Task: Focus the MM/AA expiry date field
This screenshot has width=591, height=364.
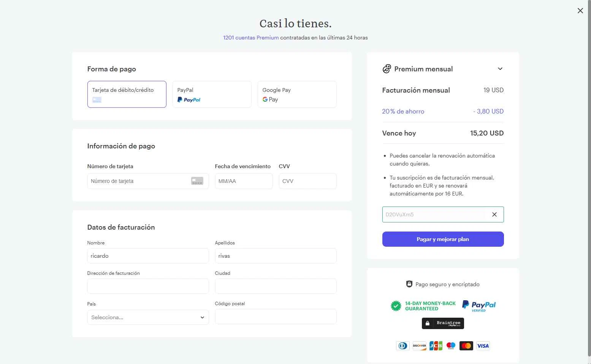Action: (x=244, y=181)
